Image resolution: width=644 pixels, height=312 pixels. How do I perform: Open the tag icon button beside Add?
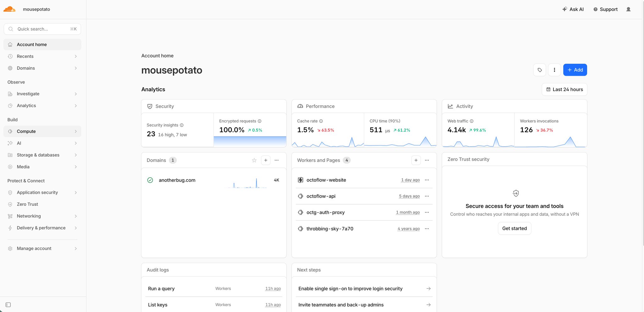540,70
